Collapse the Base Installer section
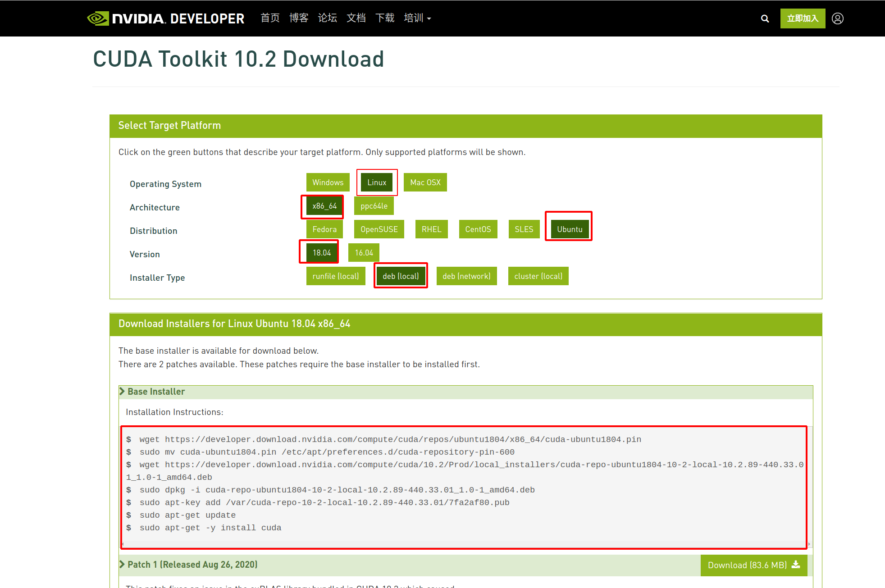 click(x=122, y=392)
